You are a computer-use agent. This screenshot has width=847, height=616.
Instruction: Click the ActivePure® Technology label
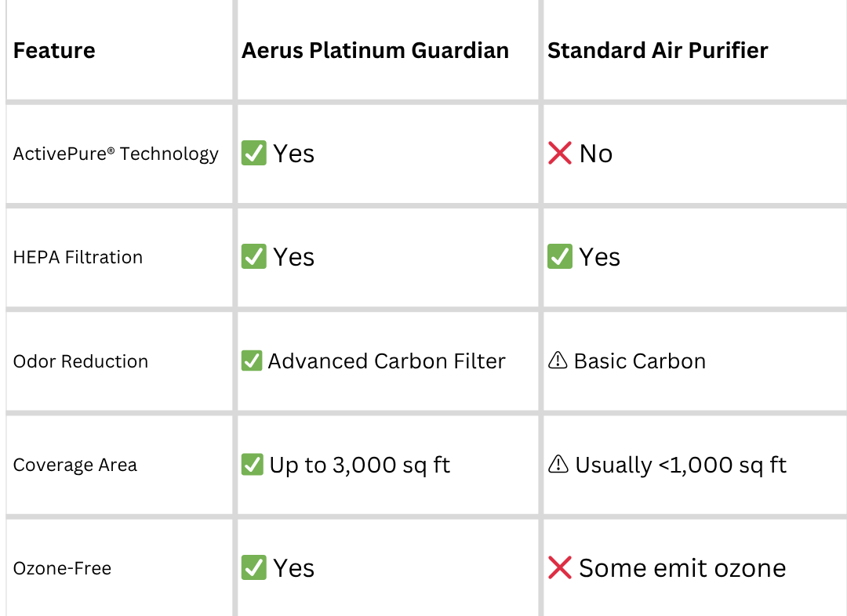click(x=115, y=154)
